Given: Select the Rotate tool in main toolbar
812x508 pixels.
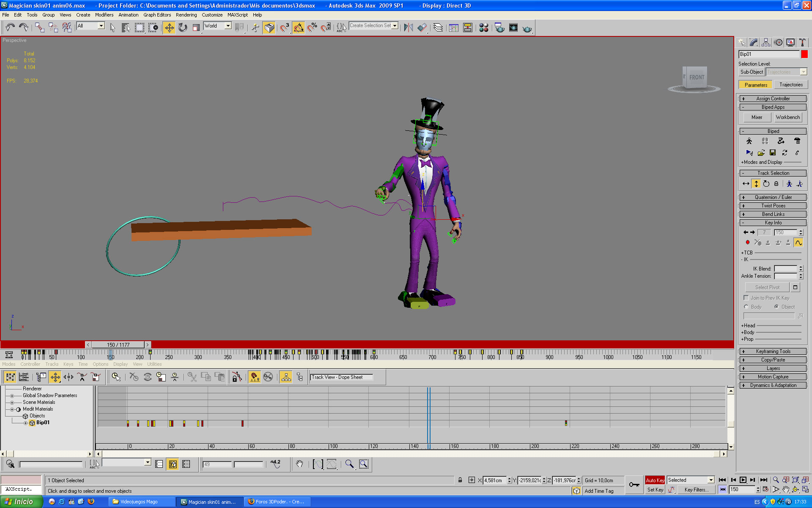Looking at the screenshot, I should click(x=183, y=28).
